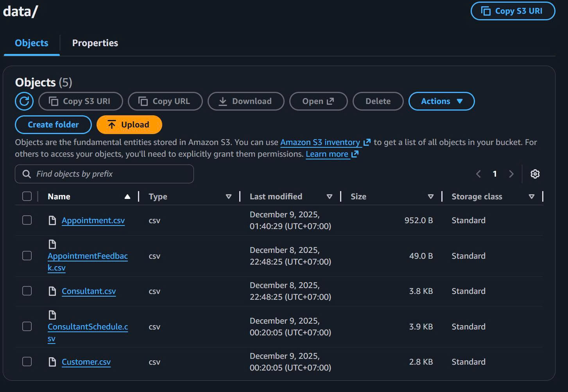Viewport: 568px width, 392px height.
Task: Toggle the select all objects checkbox
Action: [27, 196]
